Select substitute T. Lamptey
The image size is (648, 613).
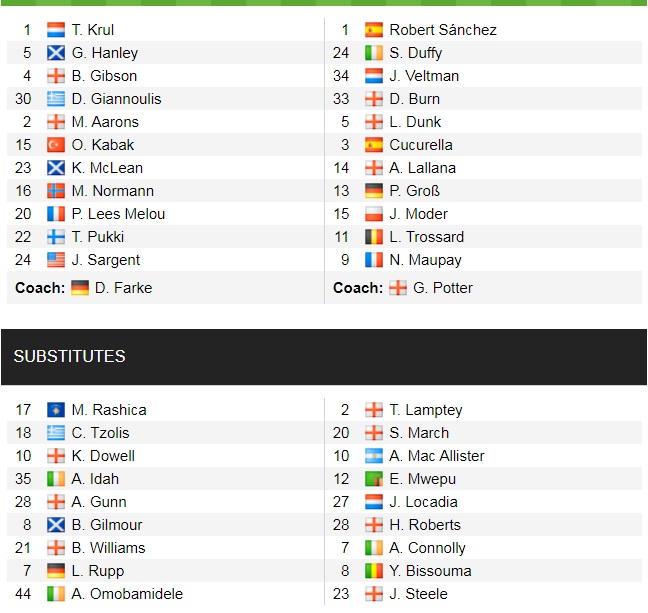[x=426, y=410]
